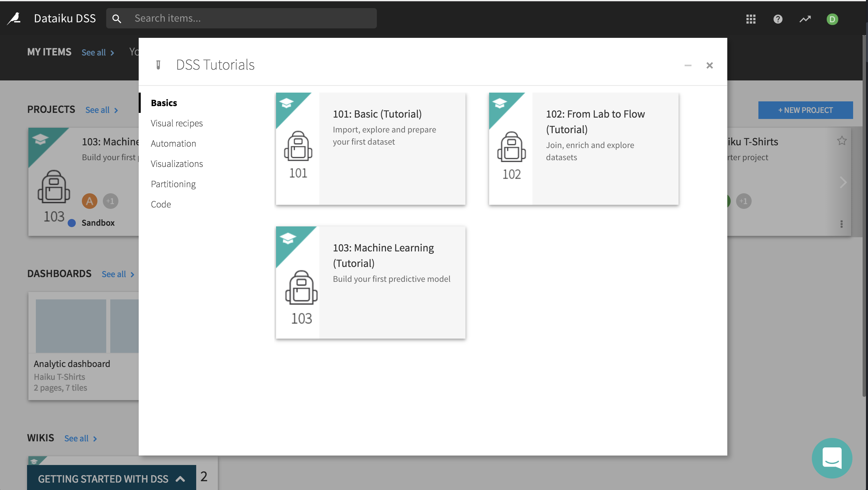The height and width of the screenshot is (490, 868).
Task: Click graduation cap ribbon on 102 card
Action: 500,103
